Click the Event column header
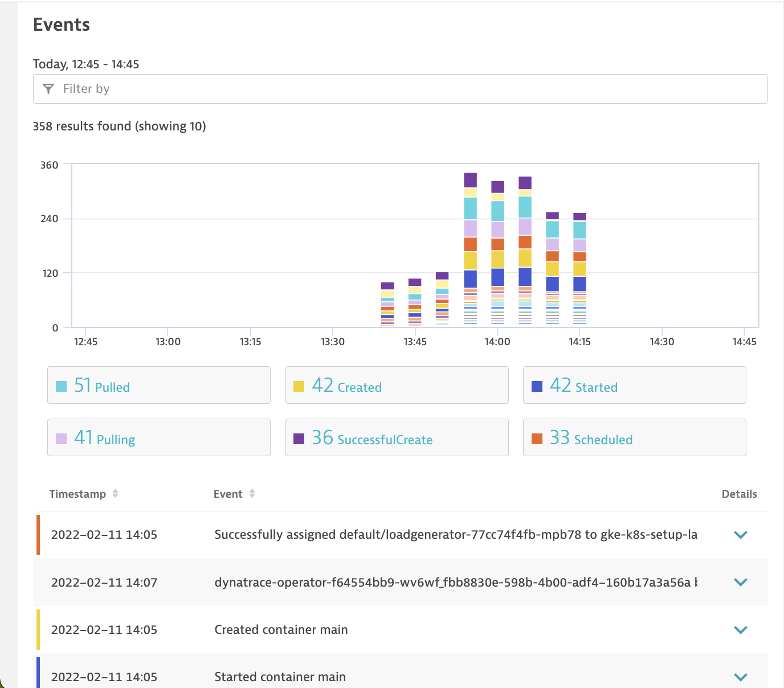This screenshot has height=688, width=784. point(228,494)
